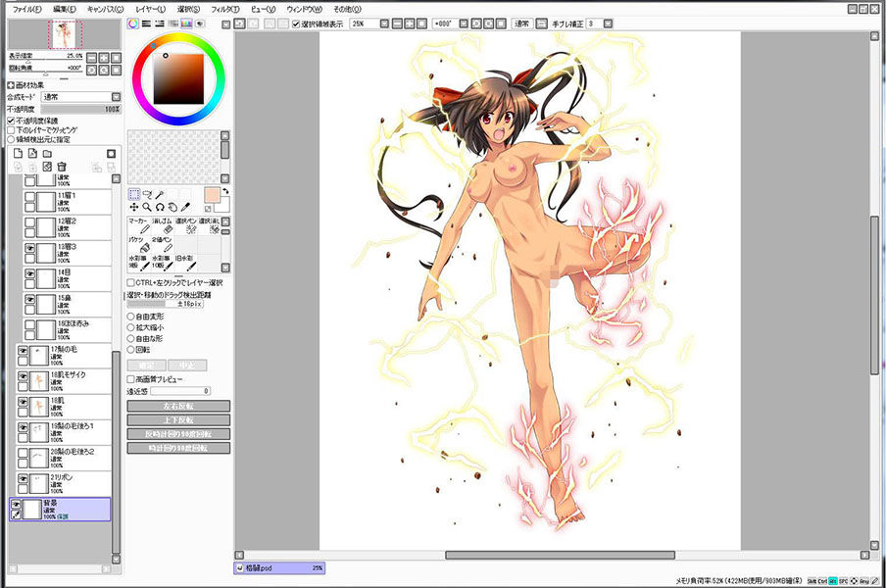
Task: Activate the Move tool
Action: tap(134, 208)
